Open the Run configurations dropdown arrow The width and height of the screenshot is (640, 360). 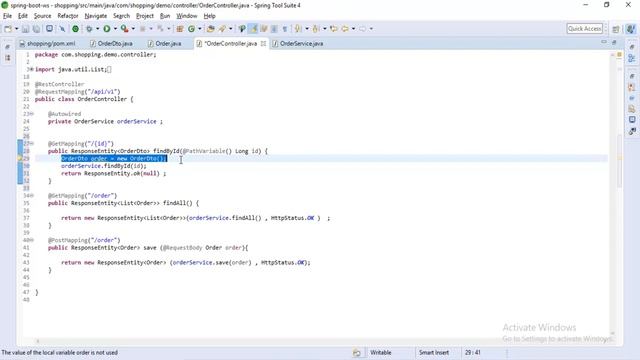115,29
